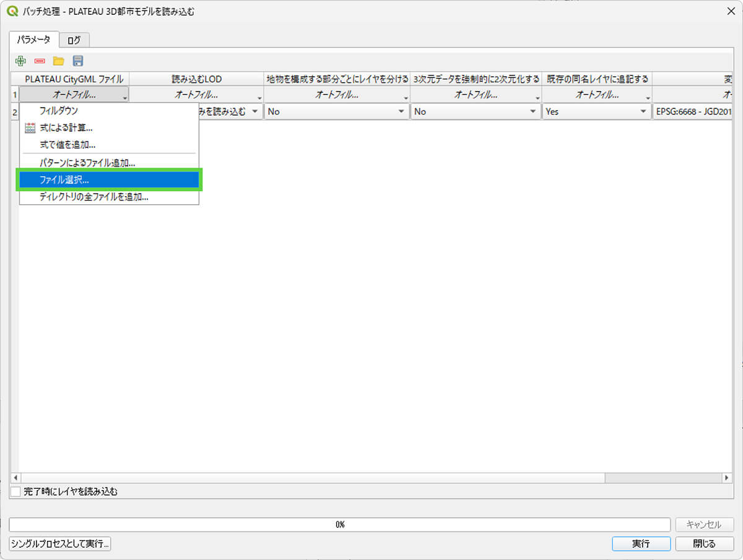743x560 pixels.
Task: Choose ファイル選択... menu entry
Action: (x=109, y=180)
